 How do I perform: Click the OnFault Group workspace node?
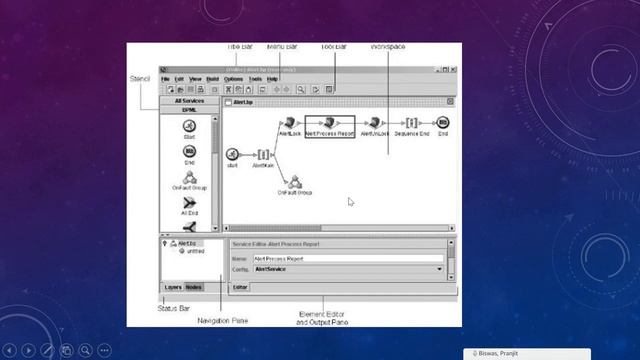point(295,182)
